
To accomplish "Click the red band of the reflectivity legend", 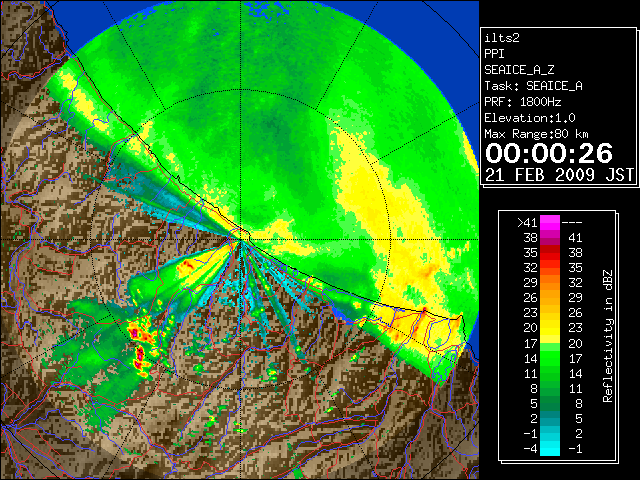I will (x=550, y=253).
